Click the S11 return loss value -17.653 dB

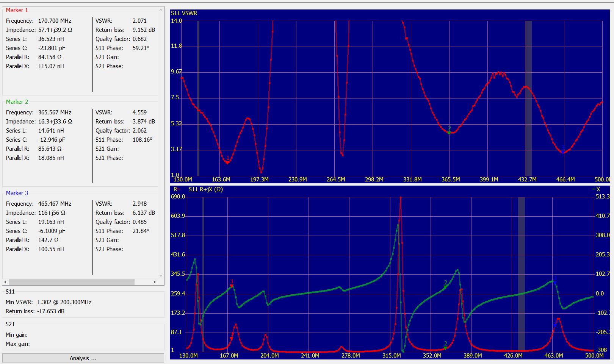click(51, 311)
